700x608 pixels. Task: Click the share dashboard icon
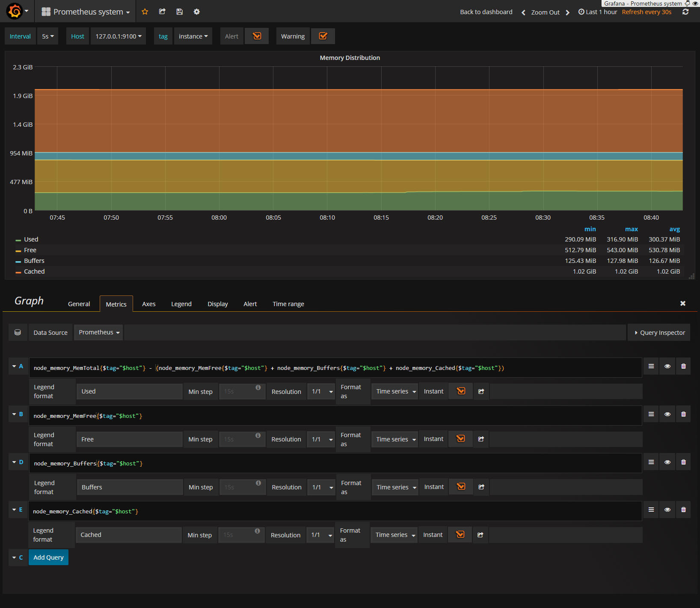tap(162, 12)
